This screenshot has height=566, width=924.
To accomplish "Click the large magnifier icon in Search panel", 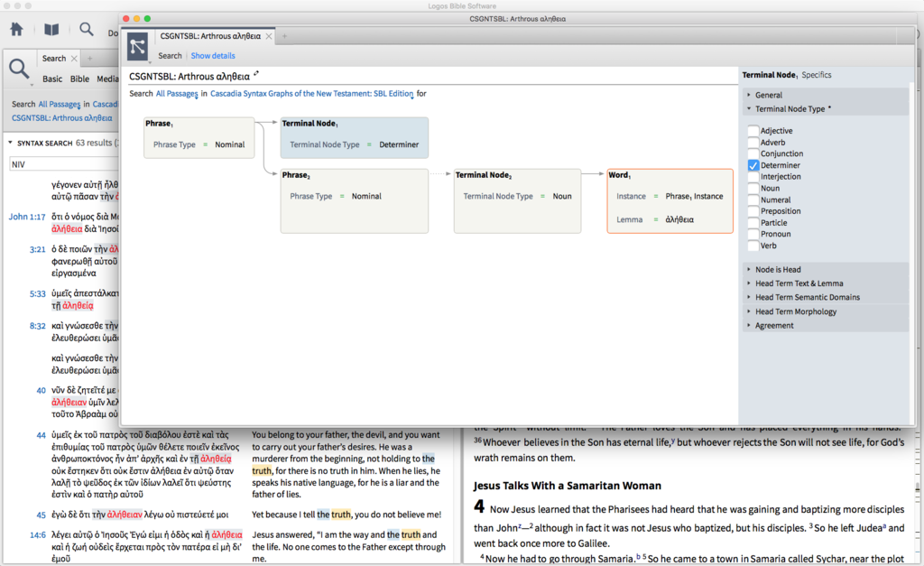I will [19, 69].
